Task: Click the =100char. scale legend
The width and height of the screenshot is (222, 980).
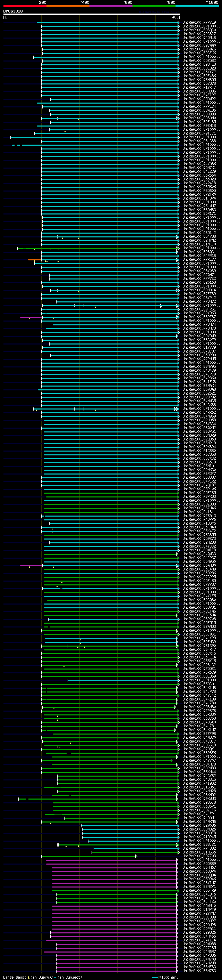Action: tap(164, 977)
